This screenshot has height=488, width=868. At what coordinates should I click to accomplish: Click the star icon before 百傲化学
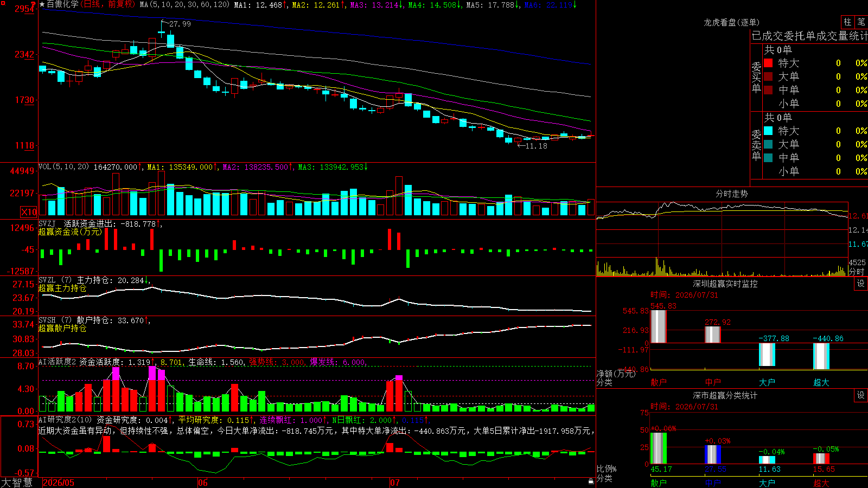click(42, 4)
